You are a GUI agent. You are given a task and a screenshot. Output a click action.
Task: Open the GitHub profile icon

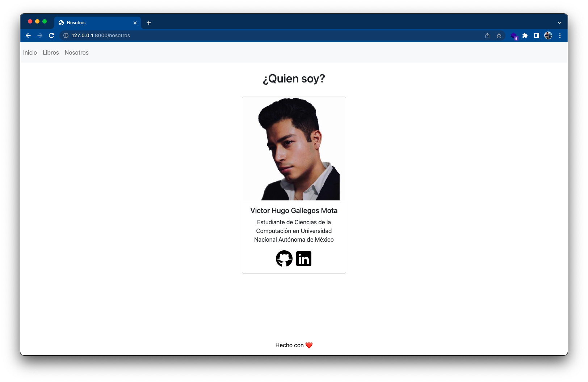point(284,258)
